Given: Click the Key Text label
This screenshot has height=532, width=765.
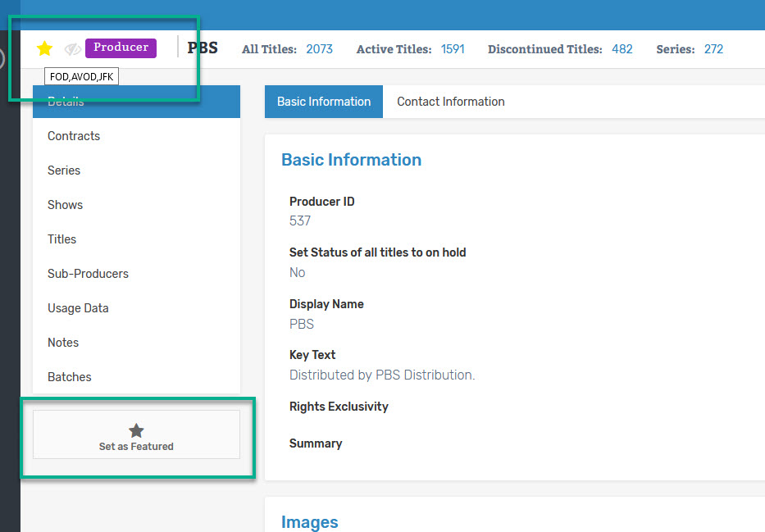Looking at the screenshot, I should [x=312, y=355].
